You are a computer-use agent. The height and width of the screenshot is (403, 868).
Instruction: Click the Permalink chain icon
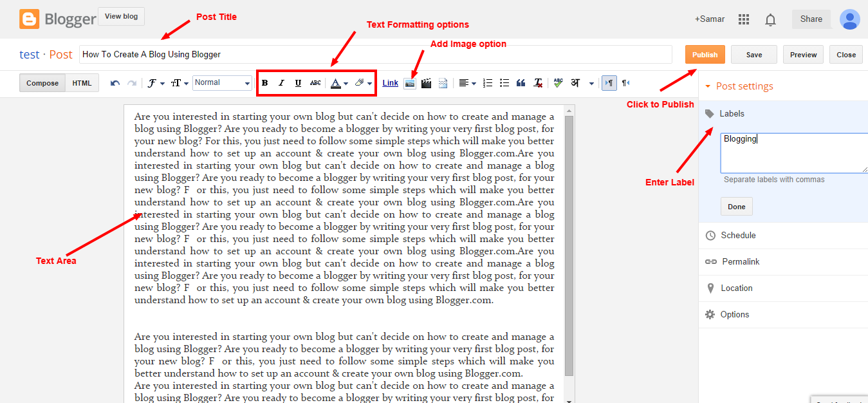710,262
